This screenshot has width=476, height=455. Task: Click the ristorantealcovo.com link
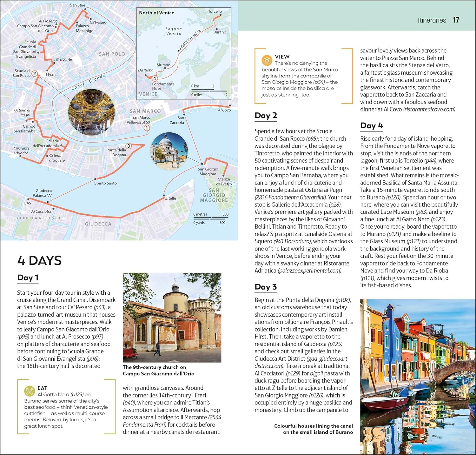(x=429, y=109)
